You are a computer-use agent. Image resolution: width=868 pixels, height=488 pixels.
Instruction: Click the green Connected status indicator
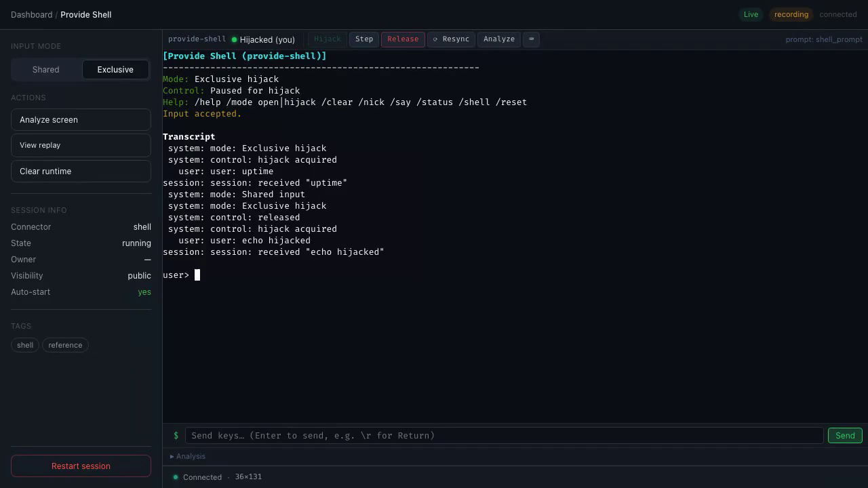[176, 477]
